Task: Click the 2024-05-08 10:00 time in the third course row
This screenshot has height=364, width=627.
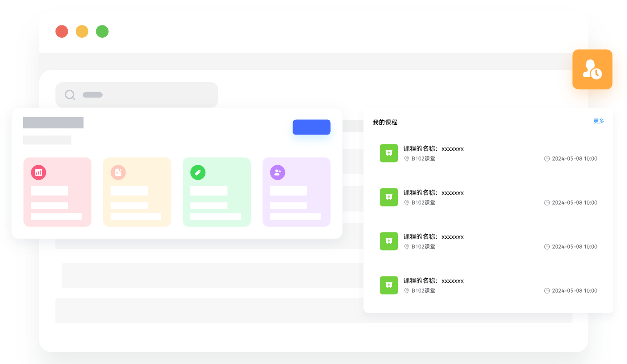Action: pos(575,247)
